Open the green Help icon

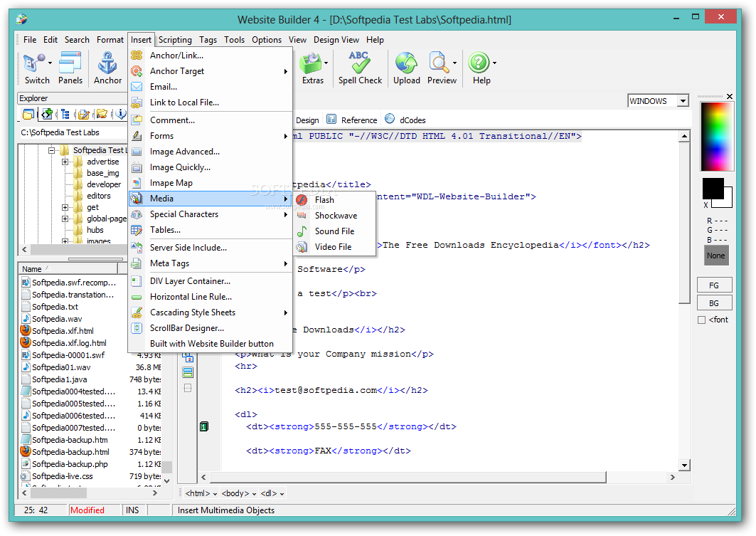[x=479, y=63]
